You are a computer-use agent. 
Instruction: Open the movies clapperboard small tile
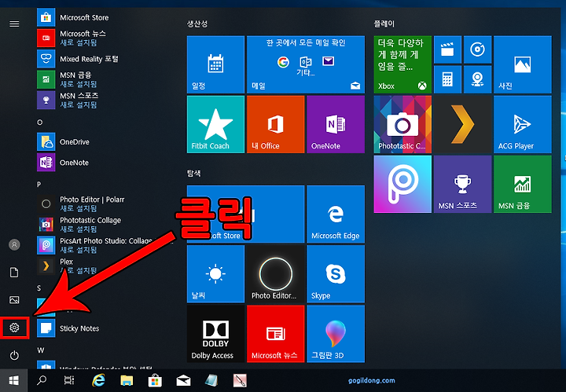(447, 49)
